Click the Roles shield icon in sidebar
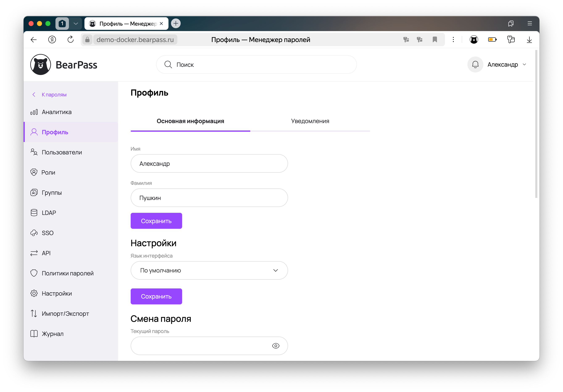563x392 pixels. pyautogui.click(x=34, y=172)
